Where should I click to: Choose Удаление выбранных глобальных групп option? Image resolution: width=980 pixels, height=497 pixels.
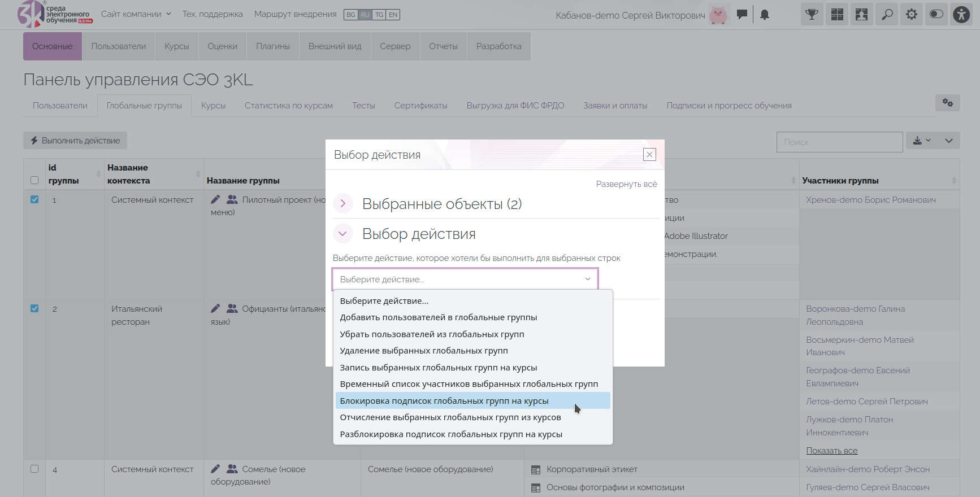[424, 351]
